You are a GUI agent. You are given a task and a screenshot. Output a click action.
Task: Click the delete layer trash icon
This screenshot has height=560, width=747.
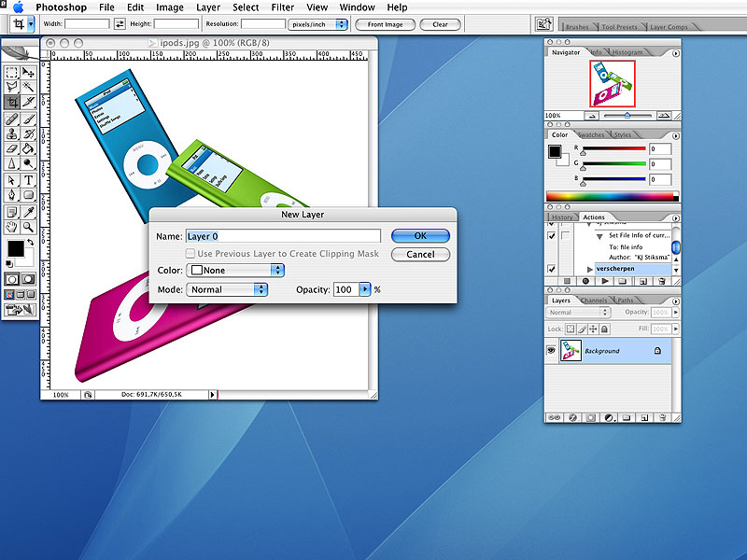point(659,417)
